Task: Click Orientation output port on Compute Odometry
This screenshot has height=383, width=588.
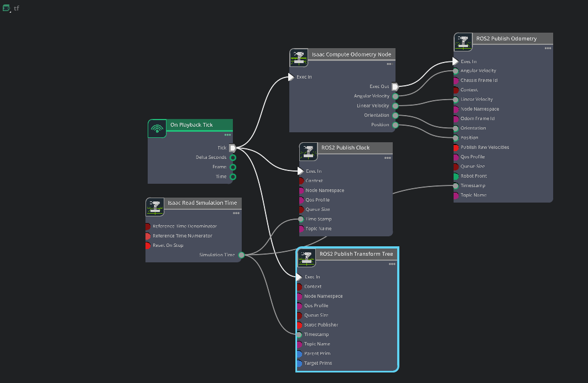Action: (x=396, y=116)
